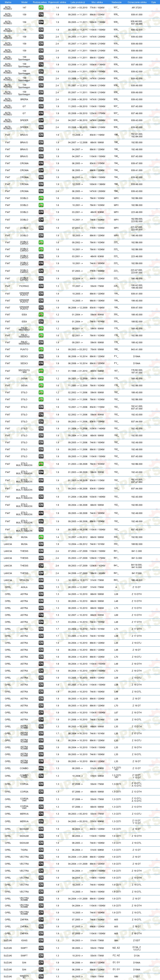The height and width of the screenshot is (980, 160).
Task: Click the ON diesel icon in the Opel Agila row
Action: 41,587
